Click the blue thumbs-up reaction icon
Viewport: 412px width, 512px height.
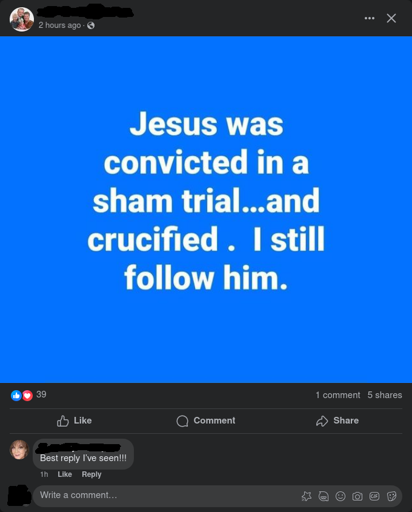pos(16,395)
